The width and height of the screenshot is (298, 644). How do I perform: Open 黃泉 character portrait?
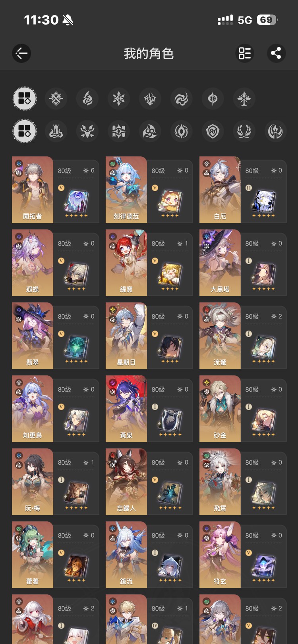click(126, 409)
